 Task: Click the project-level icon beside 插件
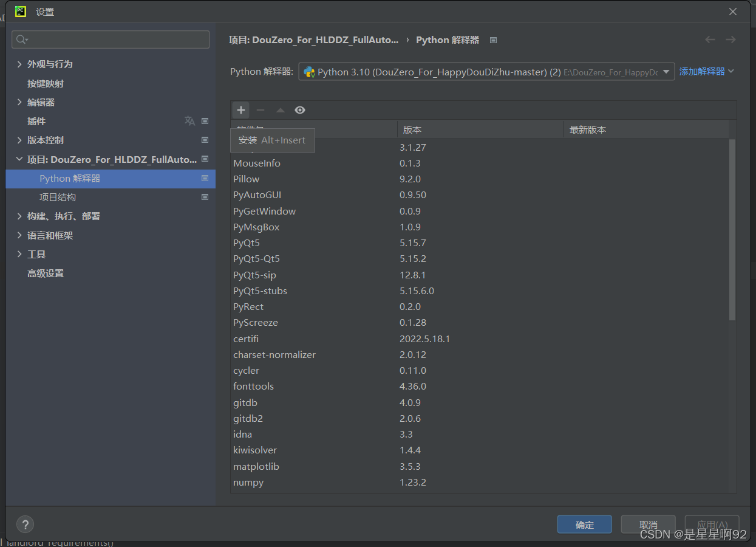(x=205, y=121)
